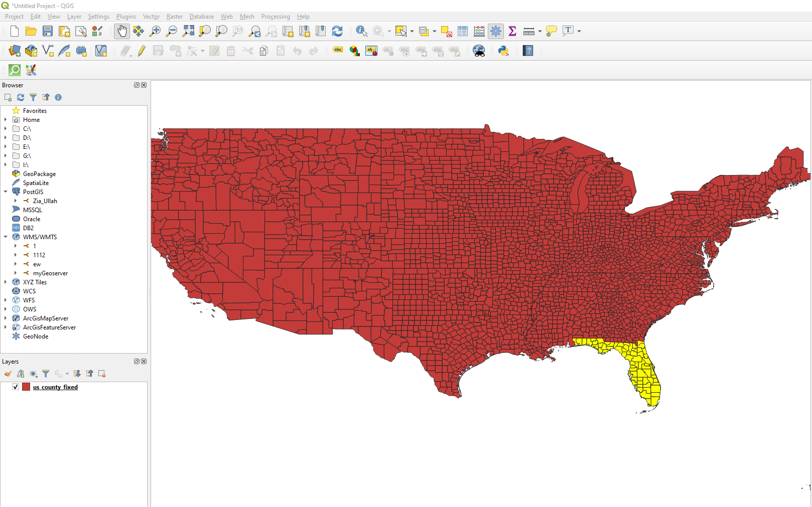Open the Python console icon
This screenshot has width=812, height=507.
[503, 51]
